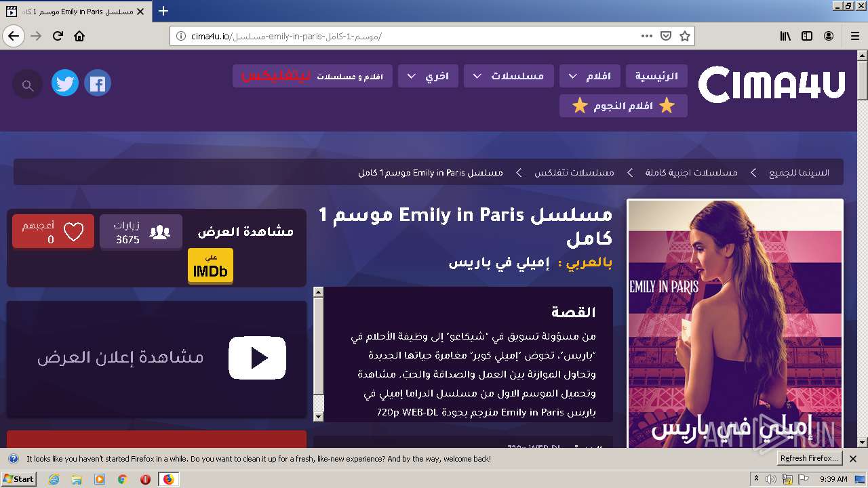868x488 pixels.
Task: Open the IMDb page badge
Action: click(210, 265)
